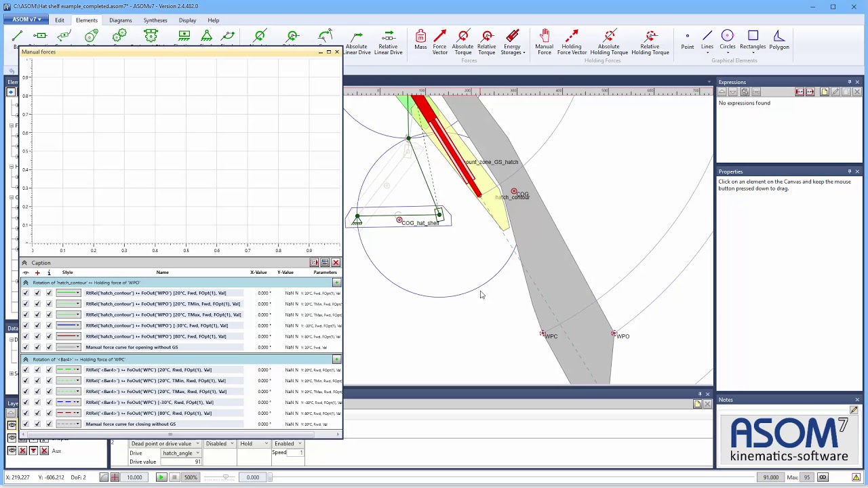Screen dimensions: 868x488
Task: Select the Rectangles graphical element tool
Action: [x=753, y=40]
